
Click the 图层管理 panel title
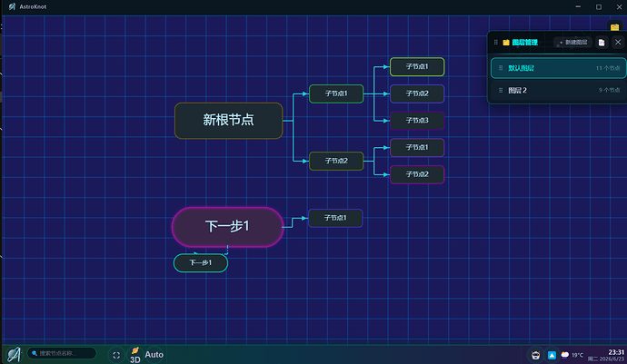tap(524, 43)
